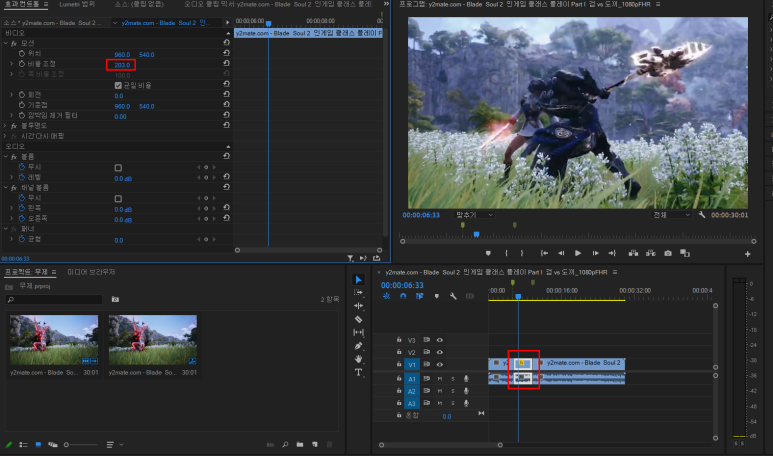Open timeline display settings wrench
The width and height of the screenshot is (773, 456).
click(x=453, y=296)
